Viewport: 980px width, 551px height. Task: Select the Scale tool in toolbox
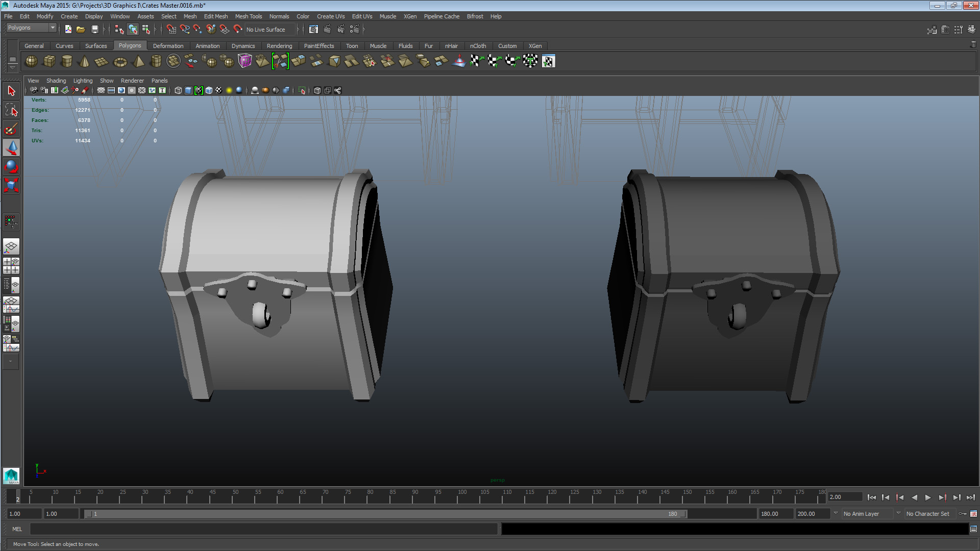click(x=11, y=185)
